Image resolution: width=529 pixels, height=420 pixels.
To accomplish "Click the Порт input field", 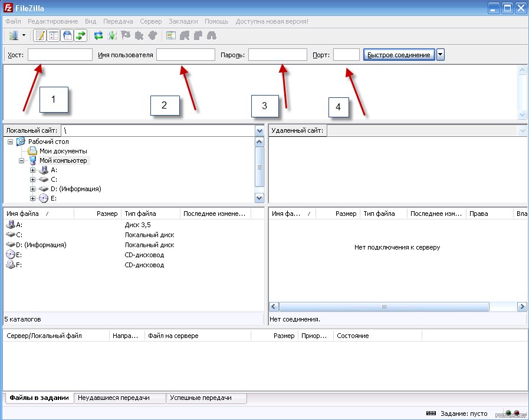I will pos(347,55).
